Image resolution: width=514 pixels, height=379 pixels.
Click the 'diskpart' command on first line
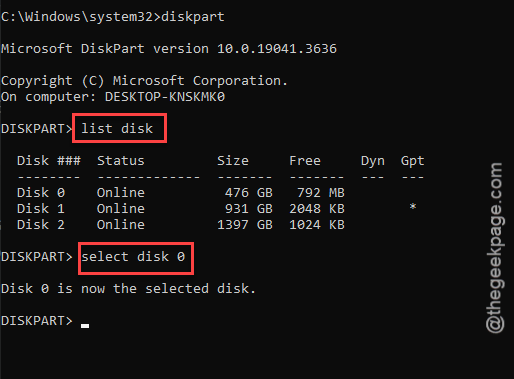click(193, 17)
